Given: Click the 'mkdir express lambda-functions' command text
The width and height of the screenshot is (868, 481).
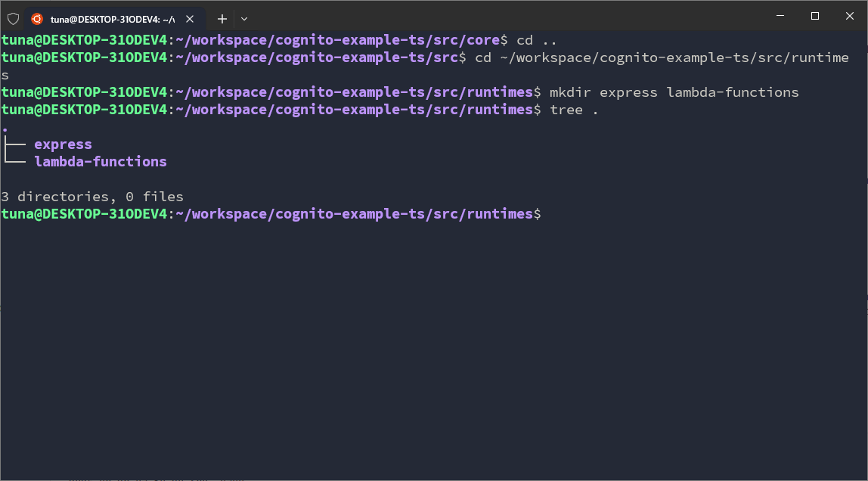Looking at the screenshot, I should point(674,92).
